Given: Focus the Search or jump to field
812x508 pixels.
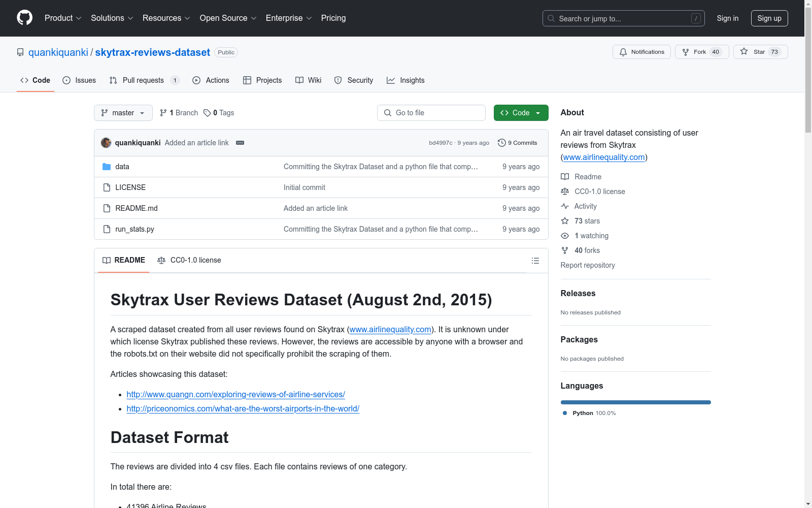Looking at the screenshot, I should coord(624,18).
